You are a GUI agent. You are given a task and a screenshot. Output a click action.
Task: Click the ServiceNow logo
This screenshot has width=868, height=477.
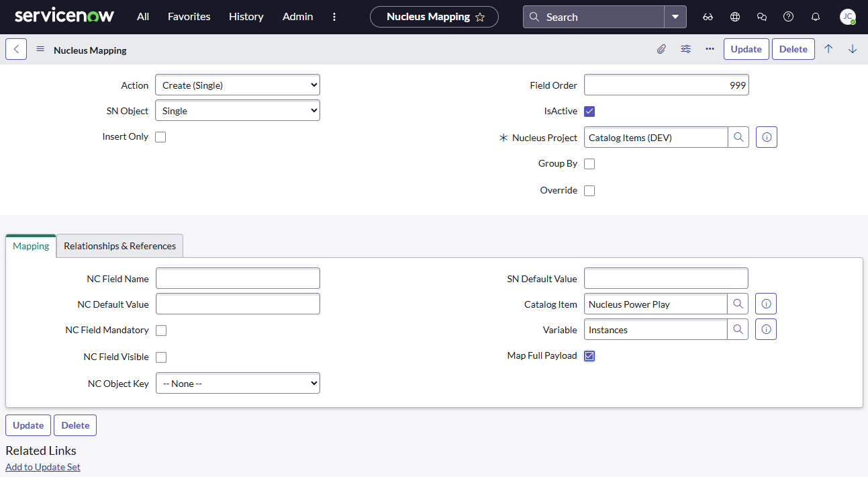click(64, 16)
